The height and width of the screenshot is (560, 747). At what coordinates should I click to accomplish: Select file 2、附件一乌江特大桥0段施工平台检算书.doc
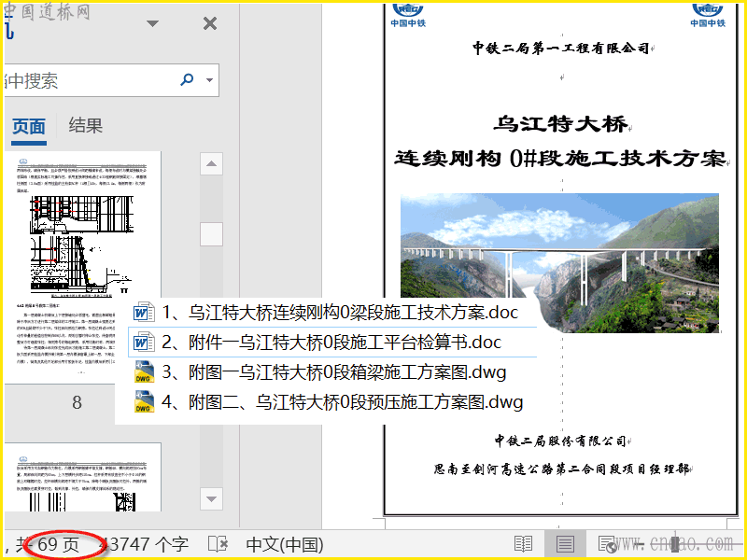click(332, 342)
